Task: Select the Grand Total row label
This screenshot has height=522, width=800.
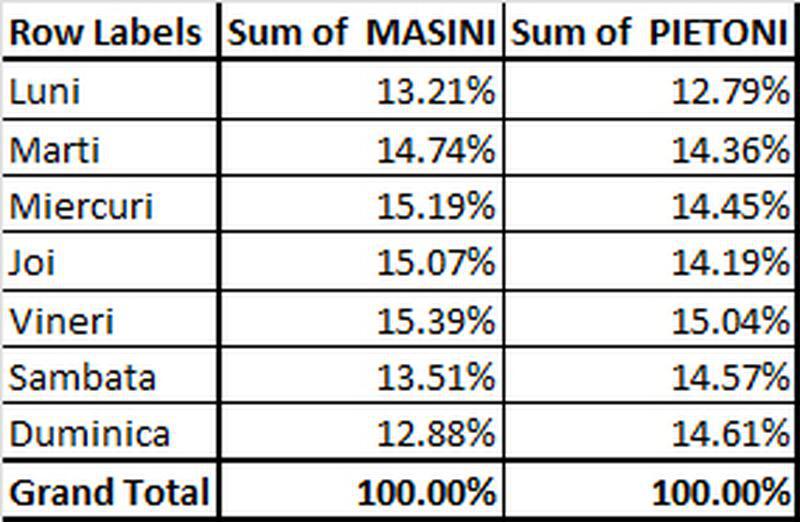Action: click(110, 490)
